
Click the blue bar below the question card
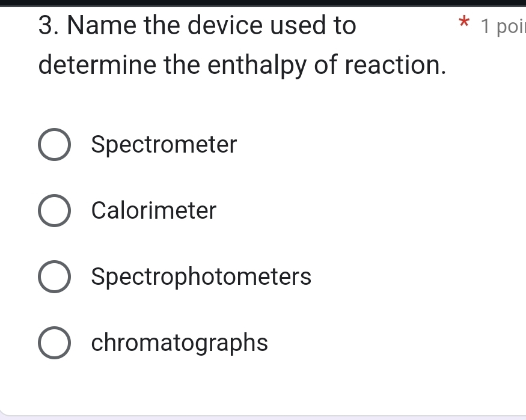(263, 417)
